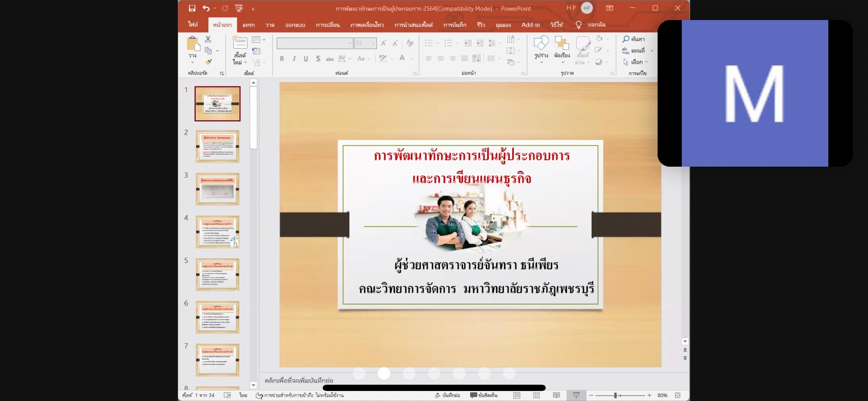Screen dimensions: 868x401
Task: Toggle italic formatting
Action: click(x=294, y=58)
